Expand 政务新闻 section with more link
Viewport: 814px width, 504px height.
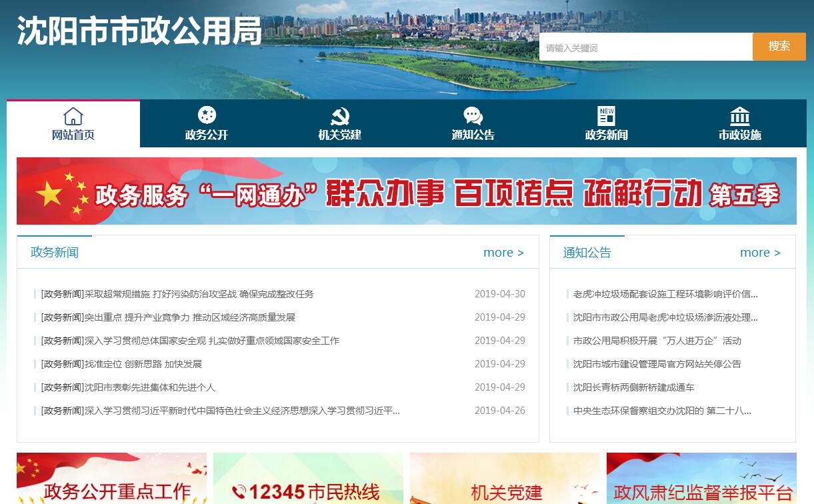(503, 253)
